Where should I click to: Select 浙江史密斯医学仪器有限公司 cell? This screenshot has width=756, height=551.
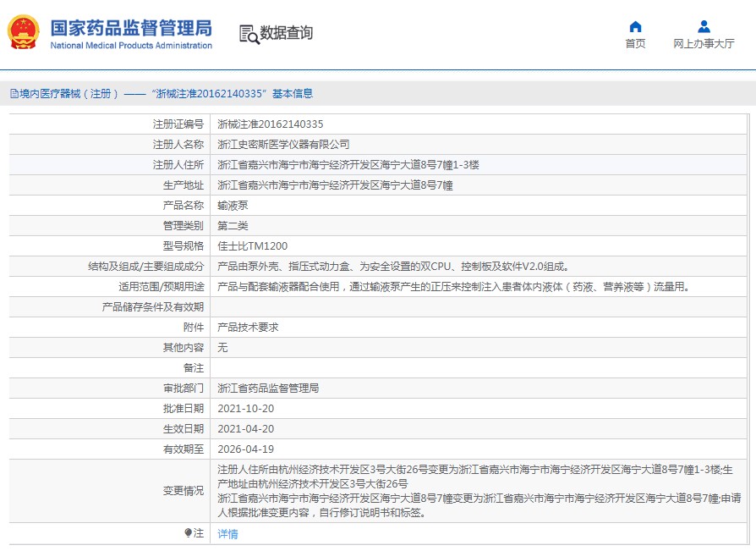[x=283, y=144]
